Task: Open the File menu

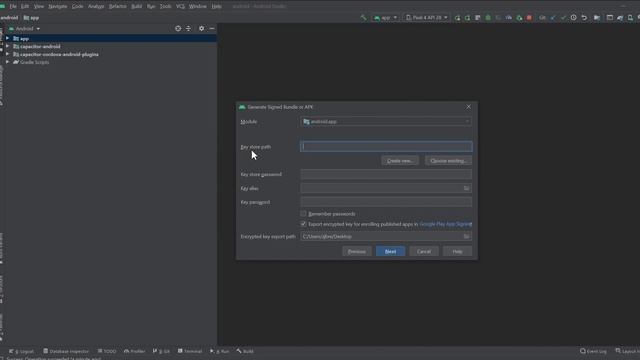Action: (x=13, y=6)
